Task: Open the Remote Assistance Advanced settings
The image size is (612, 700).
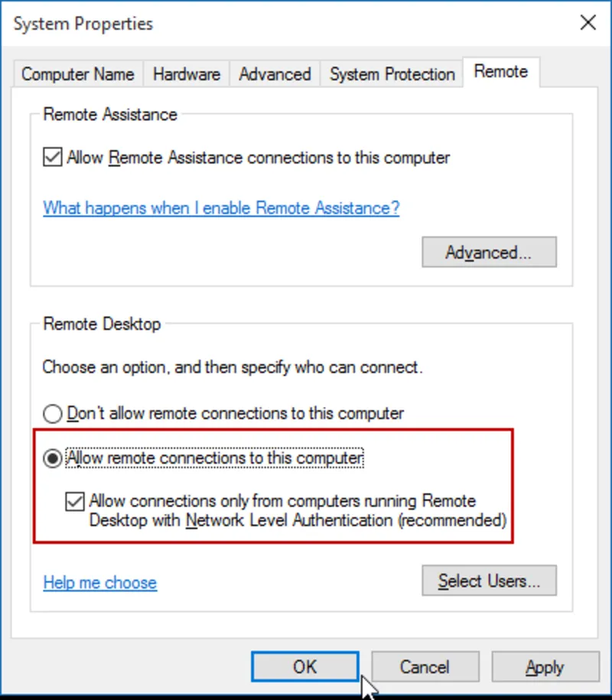Action: (489, 252)
